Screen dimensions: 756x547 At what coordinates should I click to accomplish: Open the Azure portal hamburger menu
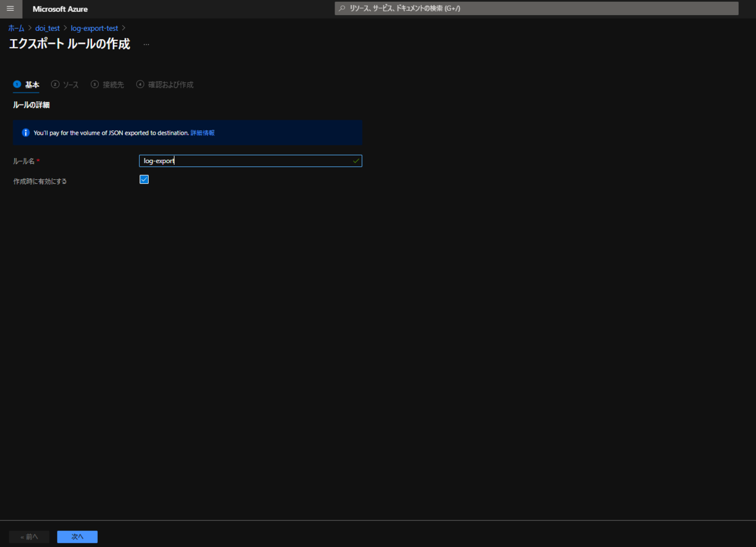10,9
